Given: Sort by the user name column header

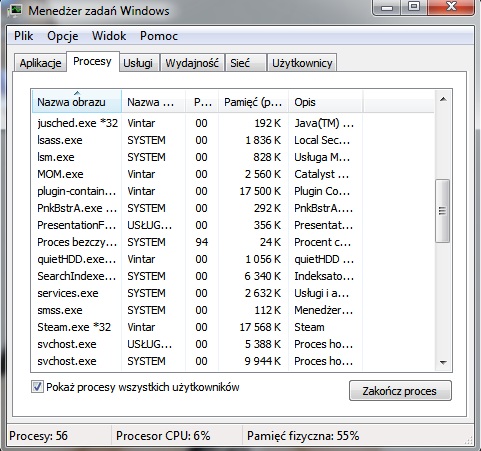Looking at the screenshot, I should [x=153, y=102].
